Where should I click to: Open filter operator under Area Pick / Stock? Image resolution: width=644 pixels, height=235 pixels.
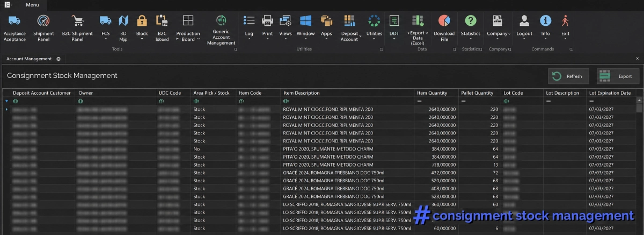click(x=196, y=101)
